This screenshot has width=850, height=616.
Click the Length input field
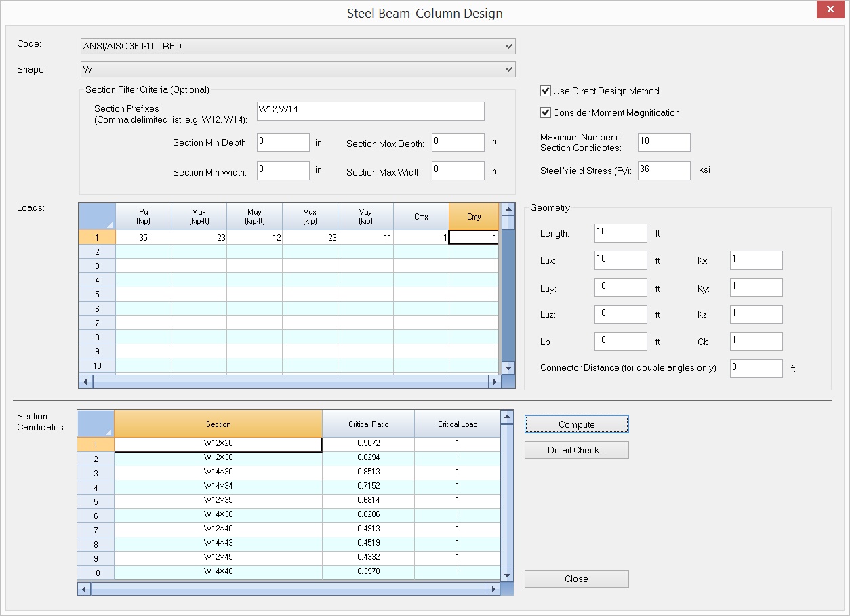click(x=621, y=233)
